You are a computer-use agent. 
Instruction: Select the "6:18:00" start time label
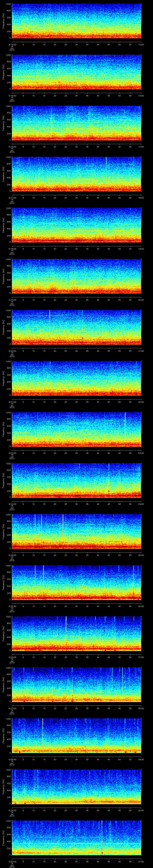(12, 249)
